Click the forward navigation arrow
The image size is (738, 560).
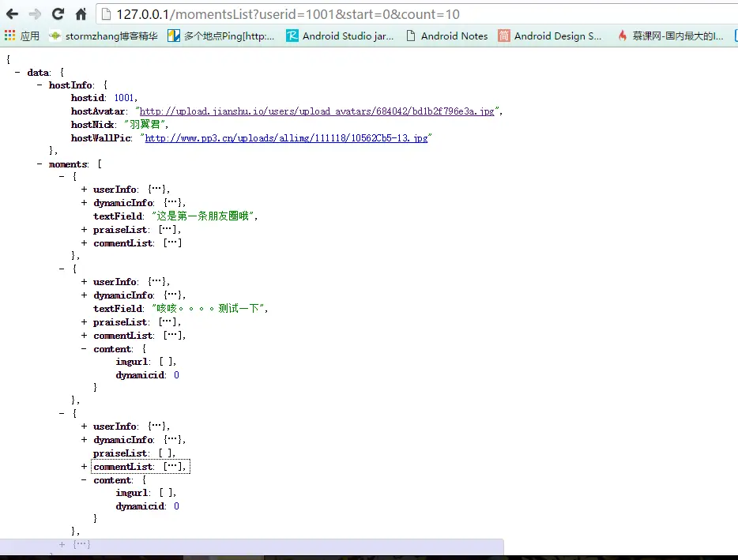click(x=34, y=13)
